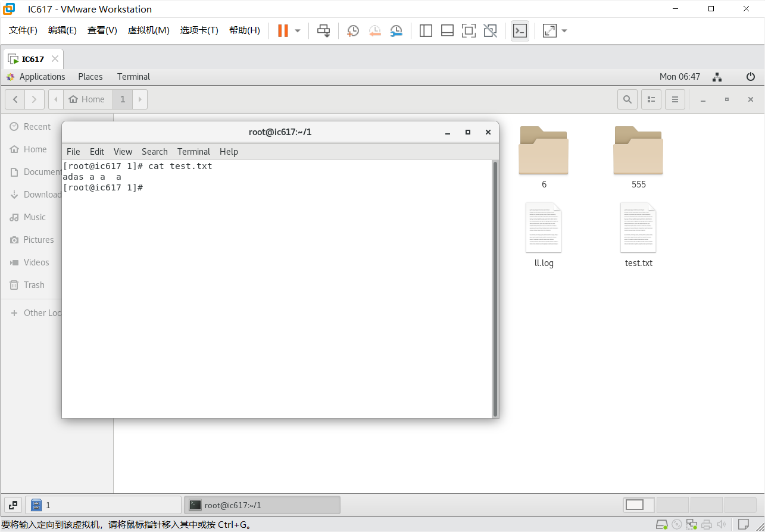Revert the VM to previous snapshot

click(x=374, y=30)
